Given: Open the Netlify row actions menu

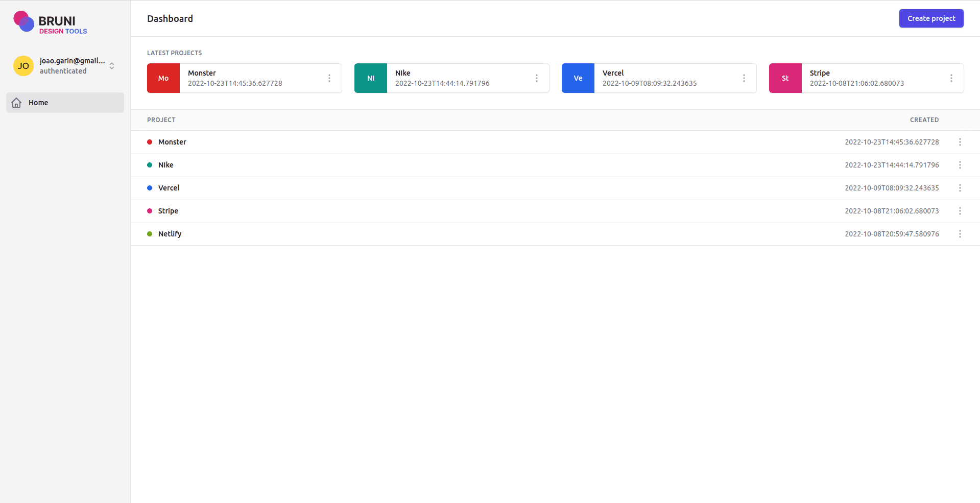Looking at the screenshot, I should click(x=960, y=234).
